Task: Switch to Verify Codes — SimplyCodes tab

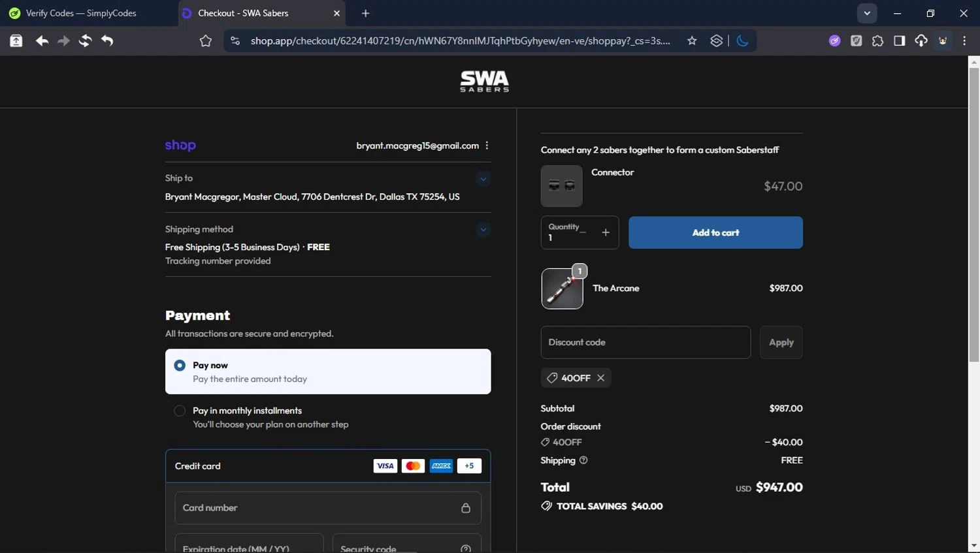Action: (x=81, y=13)
